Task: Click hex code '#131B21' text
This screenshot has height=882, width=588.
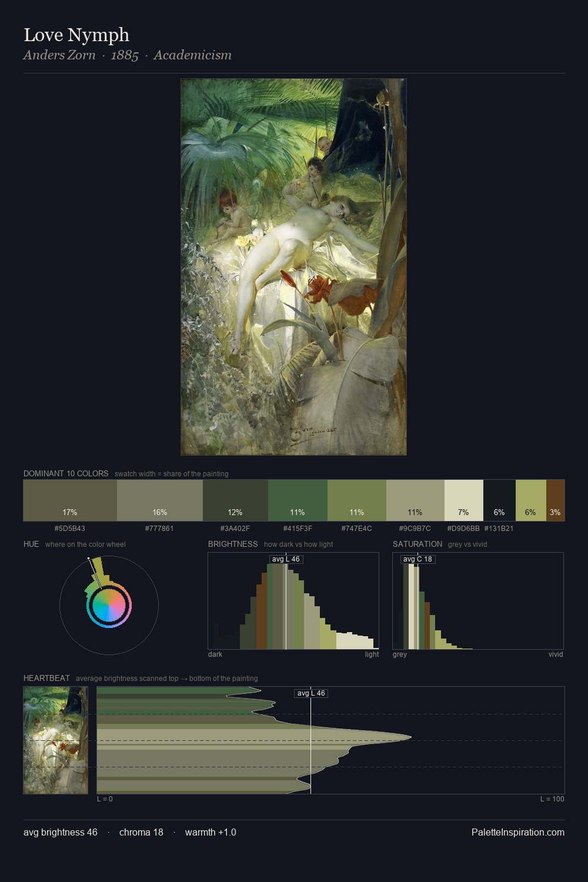Action: (x=499, y=529)
